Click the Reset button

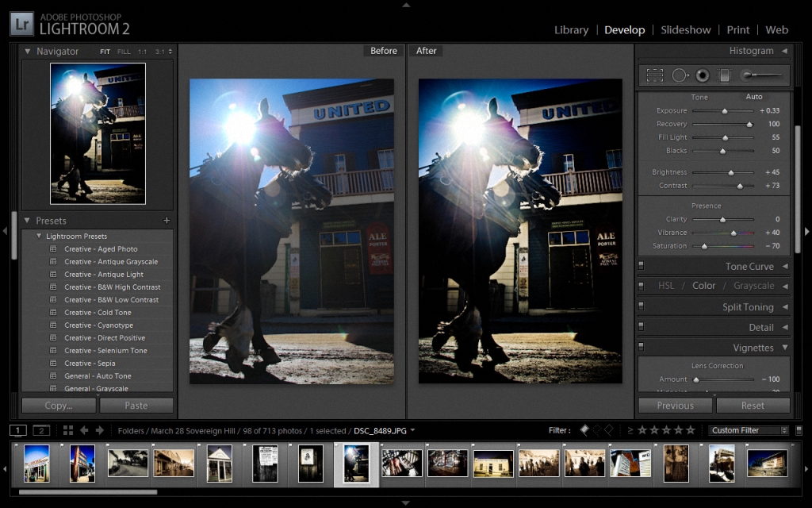click(753, 406)
